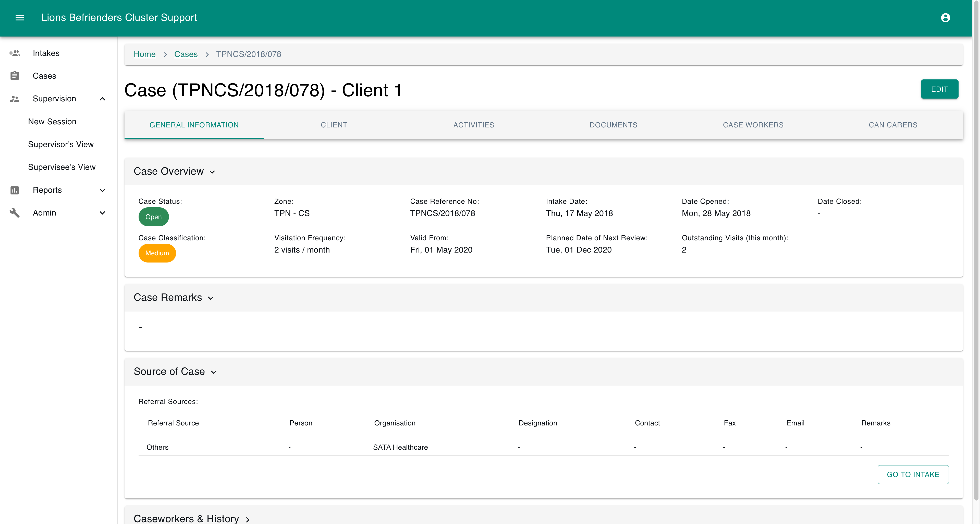Click the orange Medium classification chip
The width and height of the screenshot is (980, 524).
(157, 253)
